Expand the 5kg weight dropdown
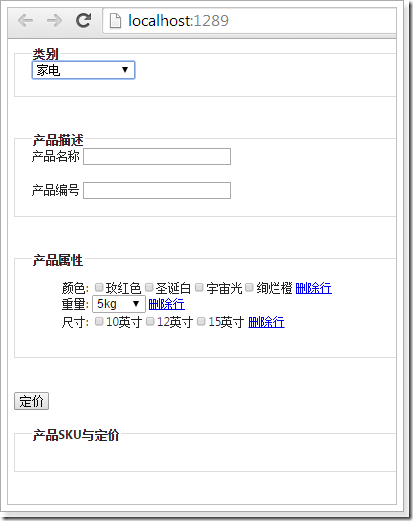Screen dimensions: 413x521 click(x=119, y=304)
